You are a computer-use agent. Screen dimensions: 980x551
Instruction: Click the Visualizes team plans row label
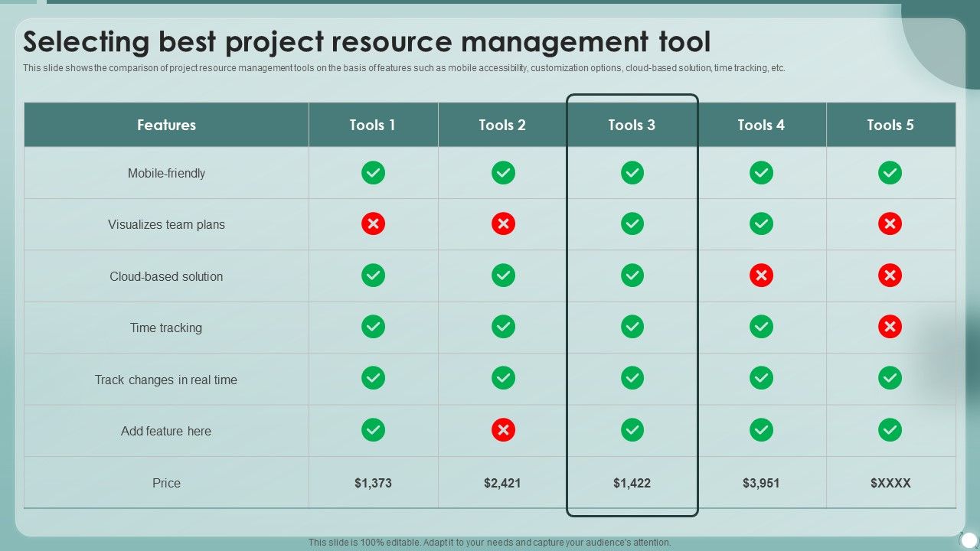point(166,225)
